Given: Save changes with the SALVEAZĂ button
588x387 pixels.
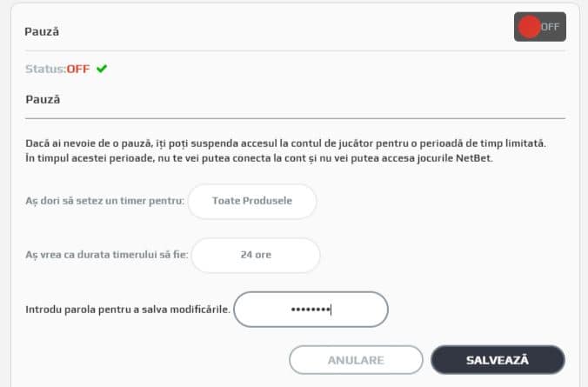Looking at the screenshot, I should coord(498,359).
